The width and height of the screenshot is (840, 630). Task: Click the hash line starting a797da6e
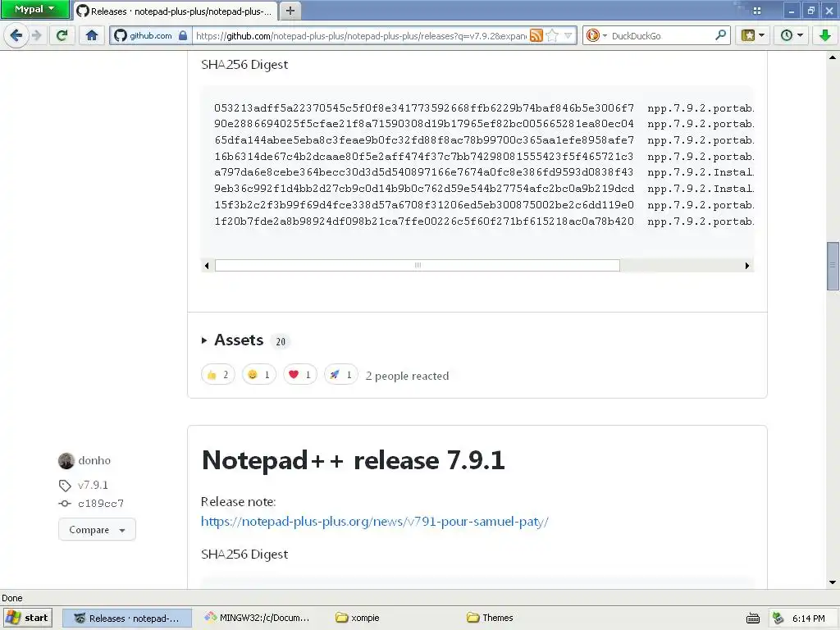[x=424, y=172]
